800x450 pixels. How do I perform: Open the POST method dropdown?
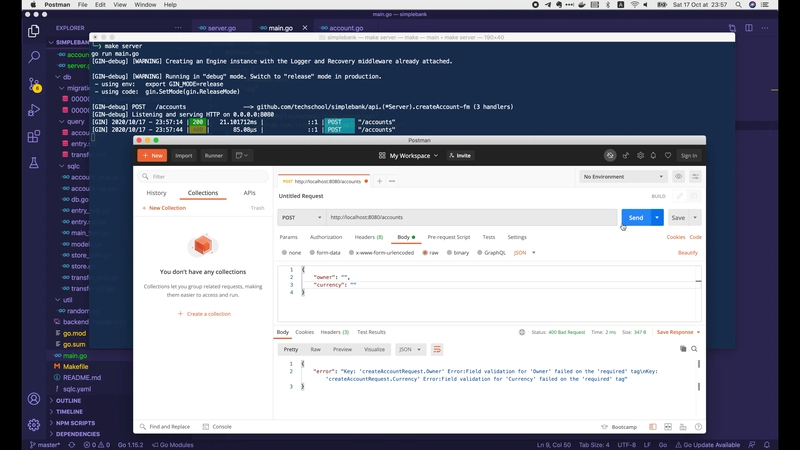click(x=301, y=217)
